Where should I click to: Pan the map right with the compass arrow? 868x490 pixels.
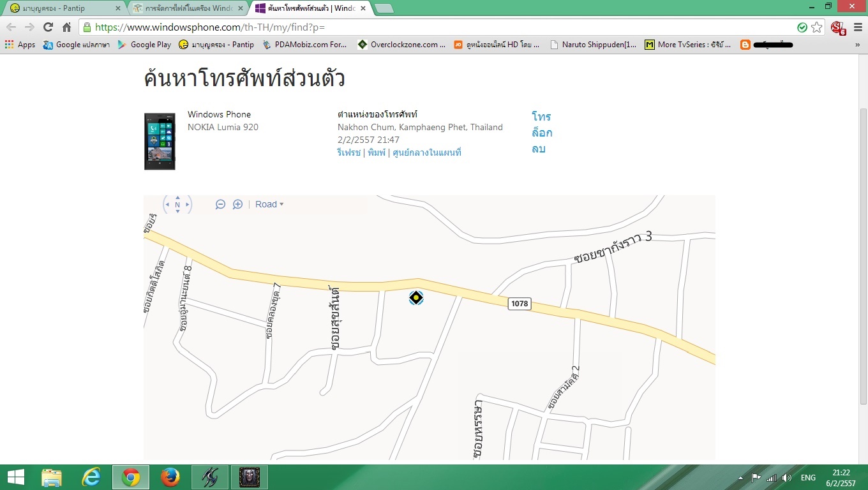tap(187, 205)
